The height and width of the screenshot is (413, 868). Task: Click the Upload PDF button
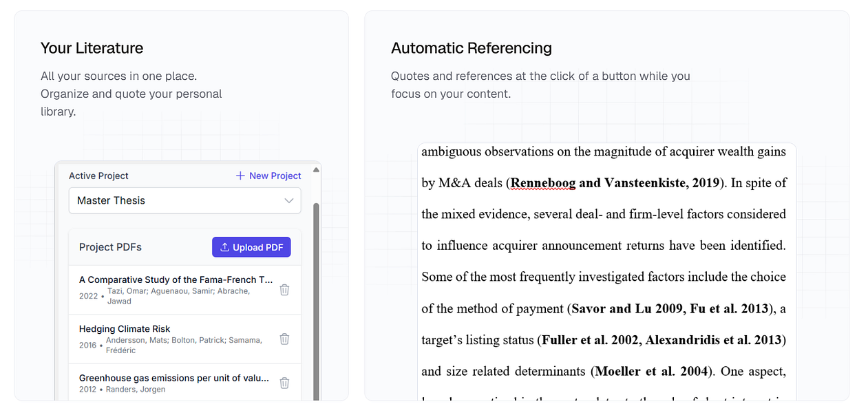[x=251, y=247]
